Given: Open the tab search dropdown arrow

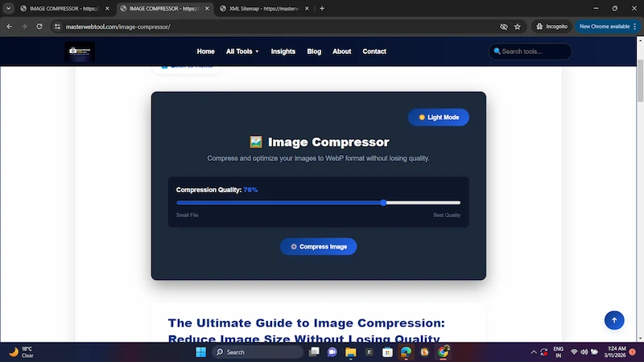Looking at the screenshot, I should [8, 8].
